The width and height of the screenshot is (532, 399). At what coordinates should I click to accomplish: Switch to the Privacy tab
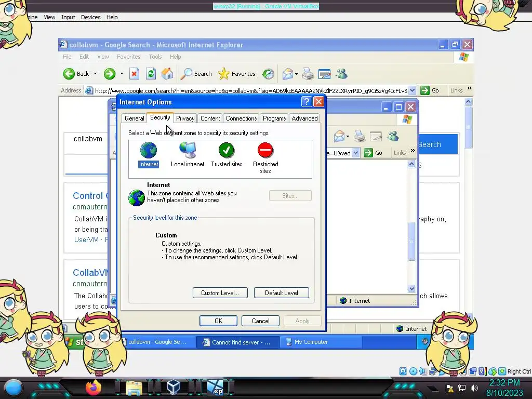[x=185, y=118]
